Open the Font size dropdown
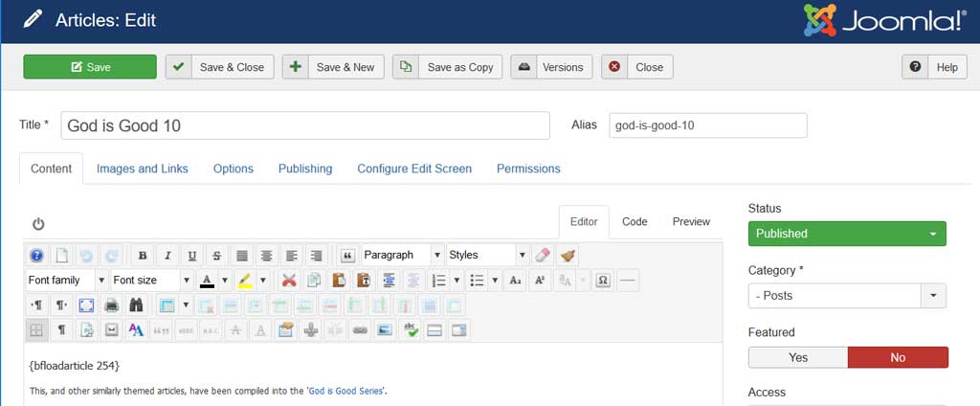This screenshot has height=406, width=980. (152, 281)
